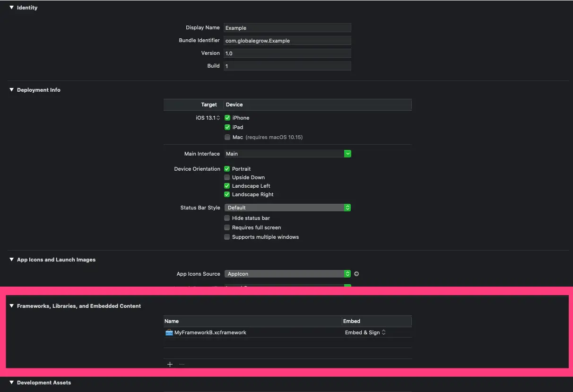This screenshot has width=573, height=392.
Task: Click the Device column header
Action: 318,105
